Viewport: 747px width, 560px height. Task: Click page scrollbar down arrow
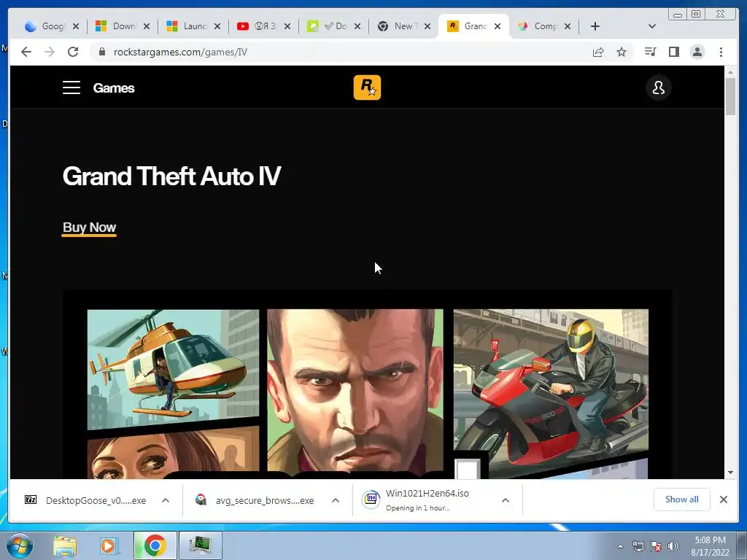tap(730, 472)
